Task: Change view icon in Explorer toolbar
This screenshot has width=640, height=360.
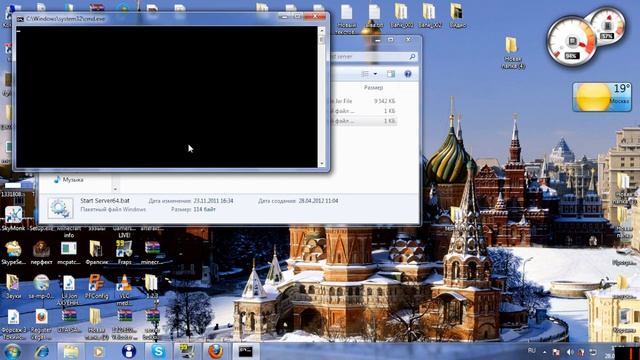Action: tap(365, 74)
